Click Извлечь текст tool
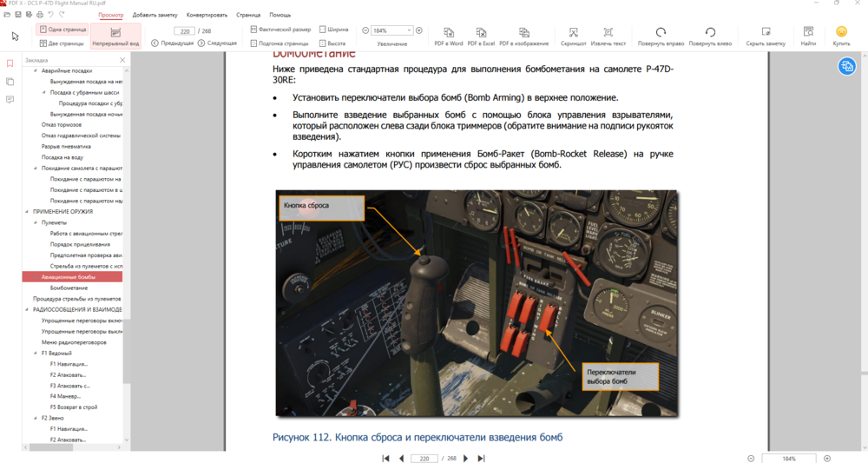Screen dimensions: 868x463 coord(608,36)
